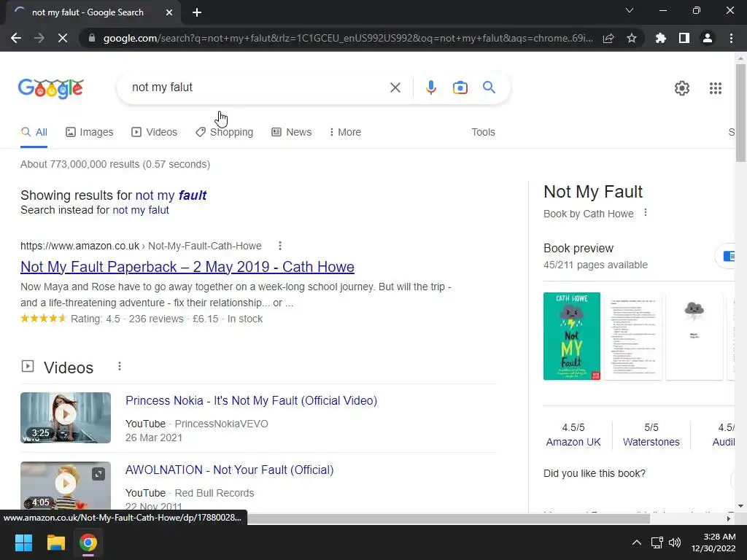The width and height of the screenshot is (747, 560).
Task: Open options dots beside Book by Cath Howe
Action: pos(646,213)
